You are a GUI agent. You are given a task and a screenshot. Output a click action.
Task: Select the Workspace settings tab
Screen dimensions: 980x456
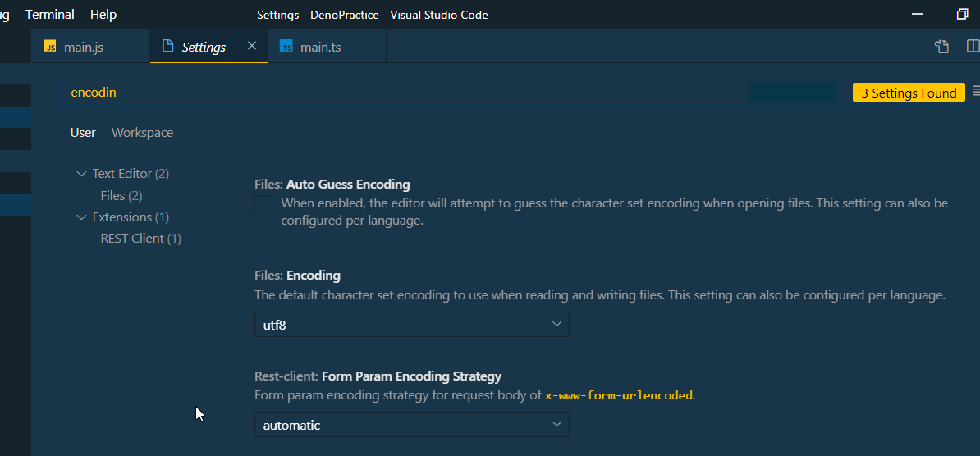[x=143, y=132]
